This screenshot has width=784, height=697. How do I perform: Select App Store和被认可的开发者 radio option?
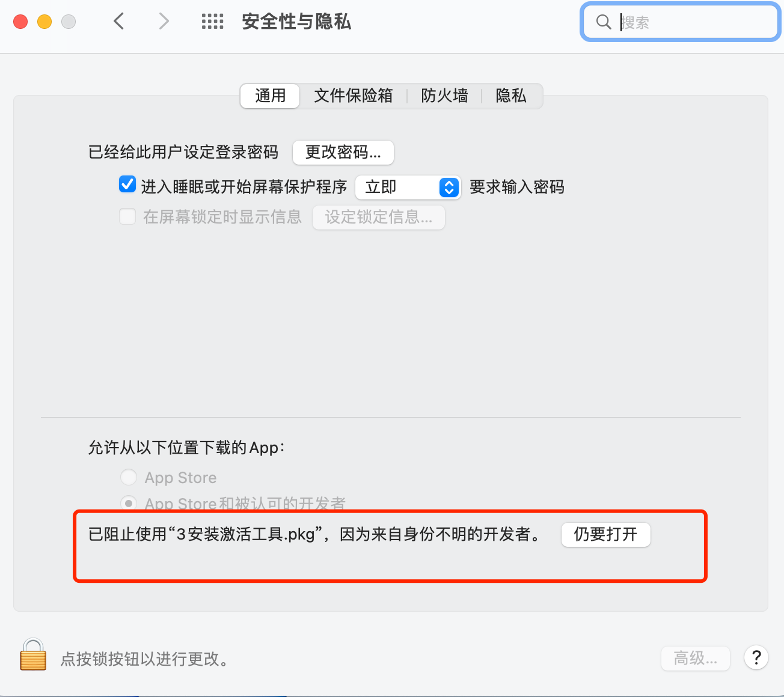click(x=129, y=502)
